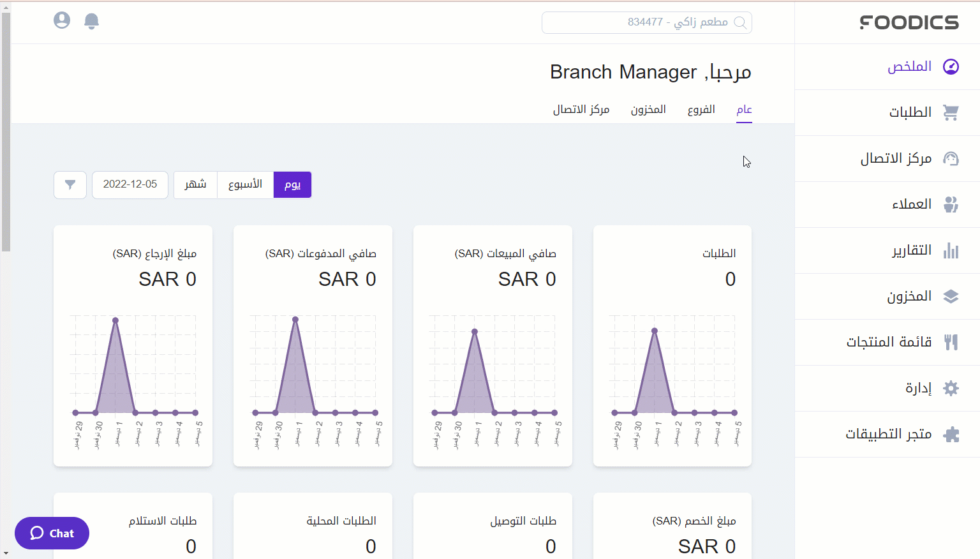Click the قائمة المنتجات fork and knife icon
This screenshot has height=559, width=980.
951,342
